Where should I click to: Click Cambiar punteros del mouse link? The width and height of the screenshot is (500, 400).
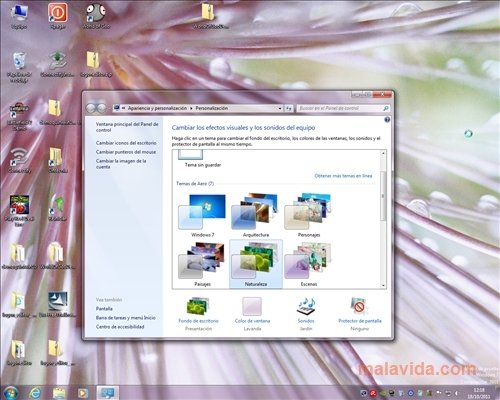click(x=126, y=152)
